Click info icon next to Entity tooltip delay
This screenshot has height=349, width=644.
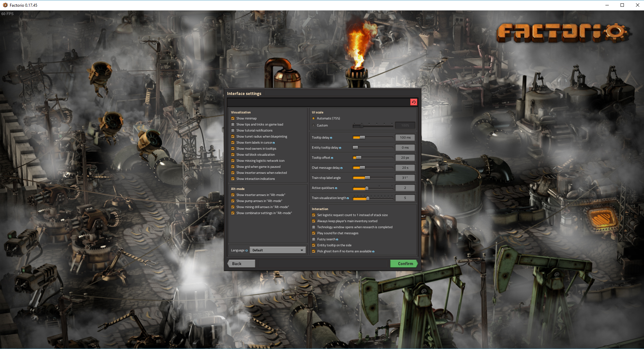pos(340,148)
